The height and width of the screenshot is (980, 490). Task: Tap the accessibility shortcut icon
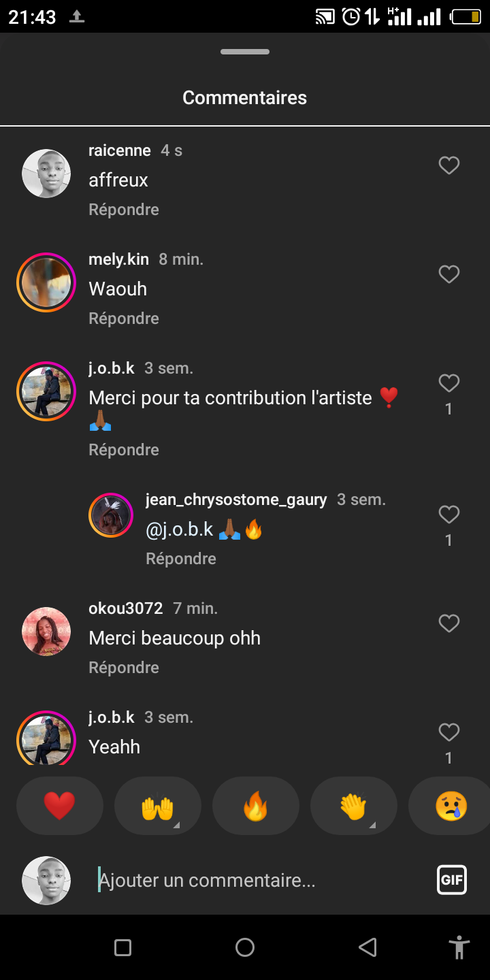(x=459, y=947)
